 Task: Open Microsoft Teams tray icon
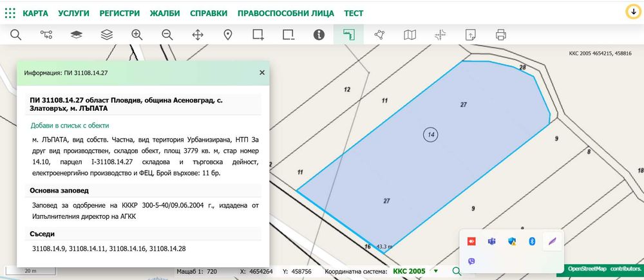(491, 241)
